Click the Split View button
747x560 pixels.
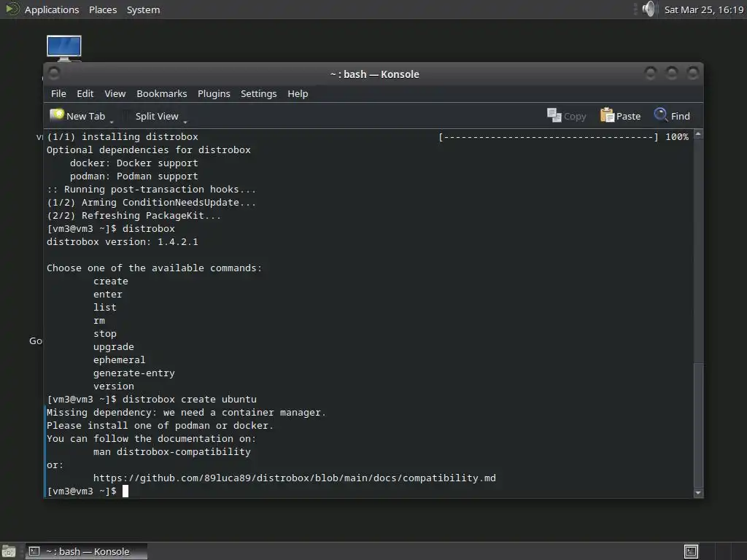pyautogui.click(x=156, y=116)
